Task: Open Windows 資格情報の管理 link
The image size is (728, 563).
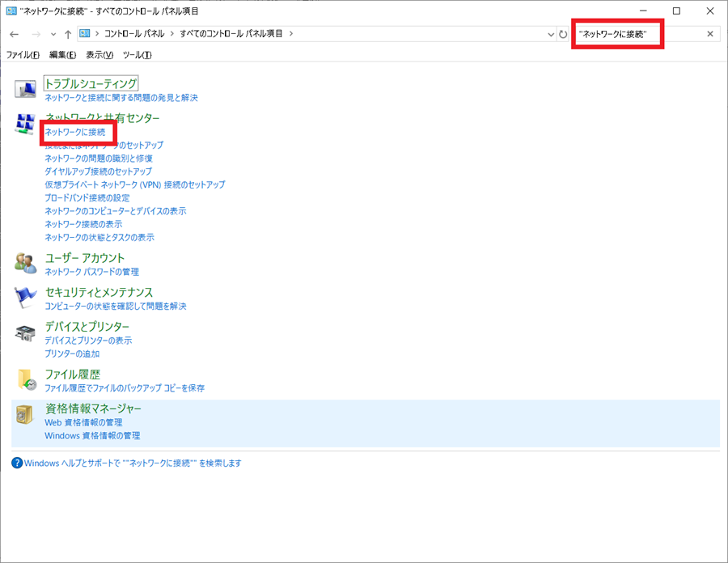Action: 92,436
